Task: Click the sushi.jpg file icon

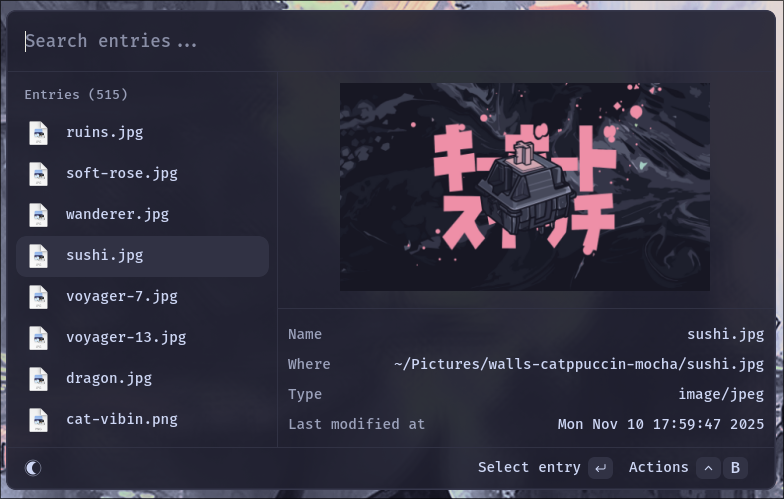Action: coord(38,256)
